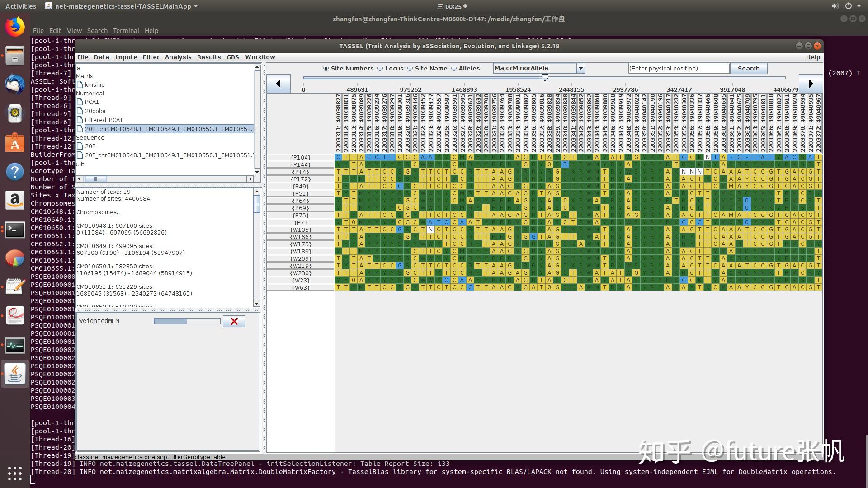Click the left arrow navigation button

point(278,84)
